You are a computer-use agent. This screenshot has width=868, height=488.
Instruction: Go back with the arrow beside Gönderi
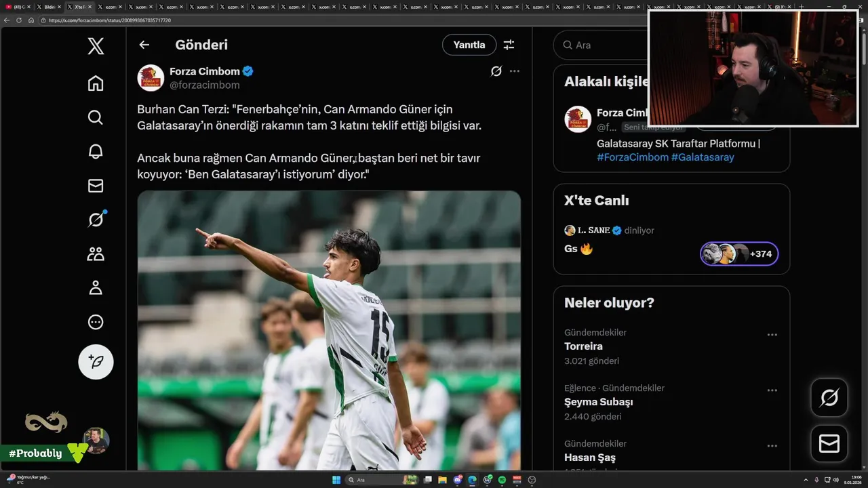pyautogui.click(x=144, y=45)
